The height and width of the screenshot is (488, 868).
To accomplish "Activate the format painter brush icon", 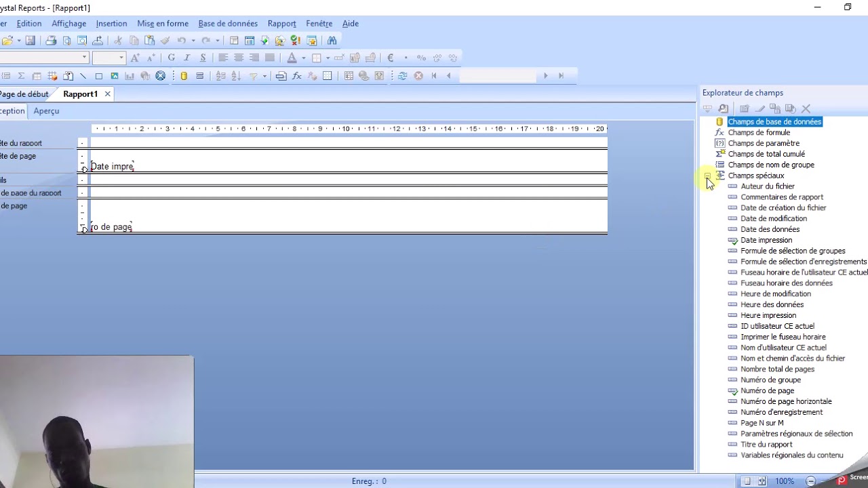I will (165, 41).
